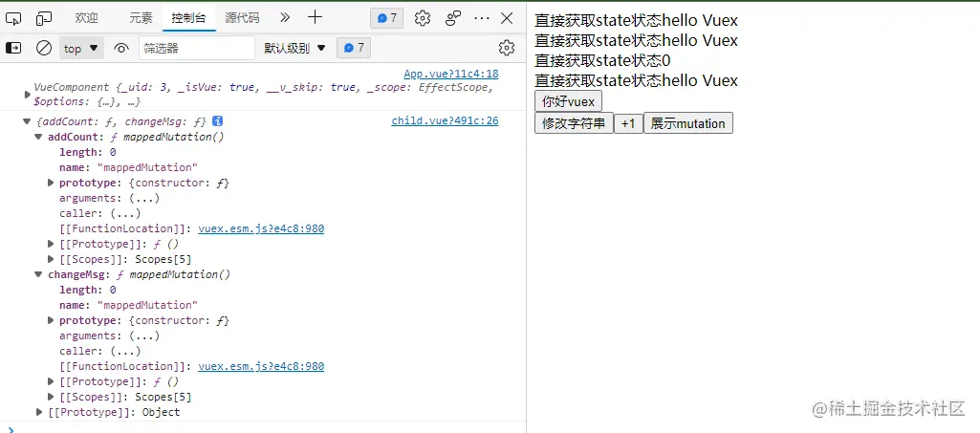
Task: Open the 默认级别 log level dropdown
Action: pos(295,48)
